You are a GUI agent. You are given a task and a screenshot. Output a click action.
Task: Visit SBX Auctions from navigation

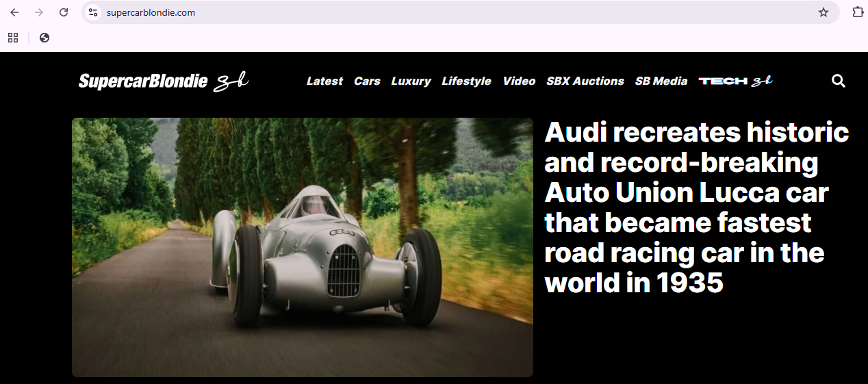point(585,81)
